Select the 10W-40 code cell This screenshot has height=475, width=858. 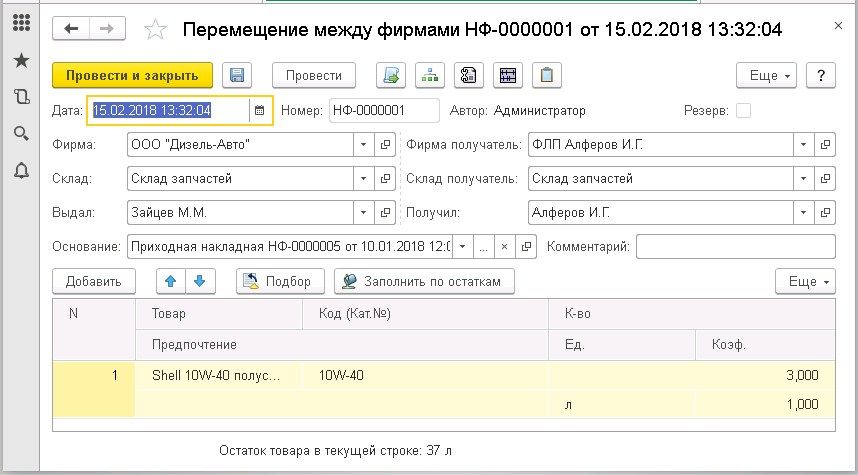coord(425,375)
